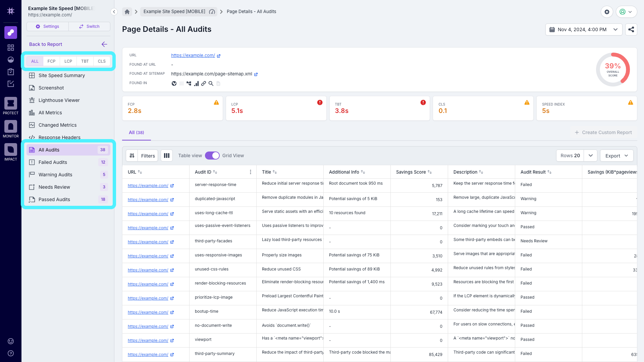The height and width of the screenshot is (362, 644).
Task: Select the ALL metric filter
Action: click(35, 61)
